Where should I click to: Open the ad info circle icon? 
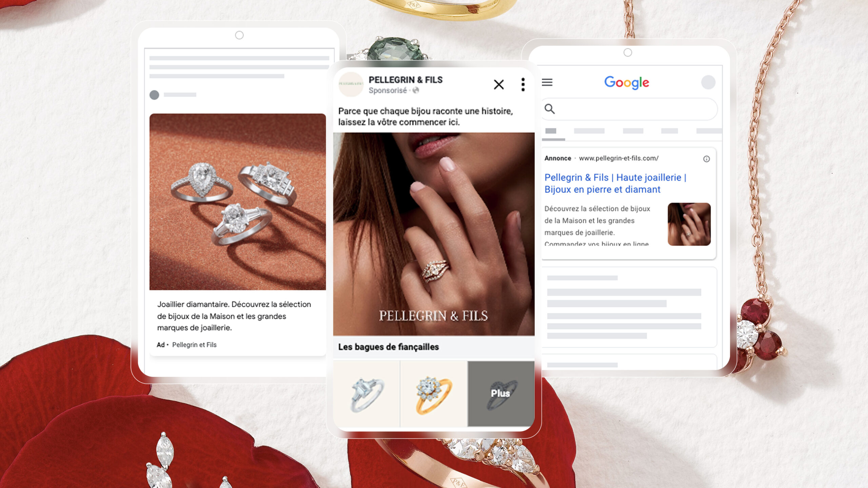click(x=706, y=159)
